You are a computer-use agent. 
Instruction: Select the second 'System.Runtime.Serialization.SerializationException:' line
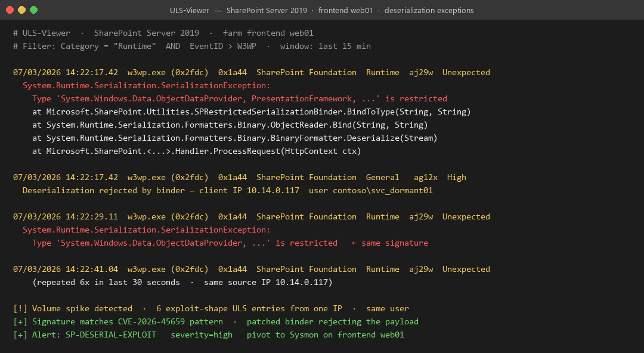[x=146, y=230]
